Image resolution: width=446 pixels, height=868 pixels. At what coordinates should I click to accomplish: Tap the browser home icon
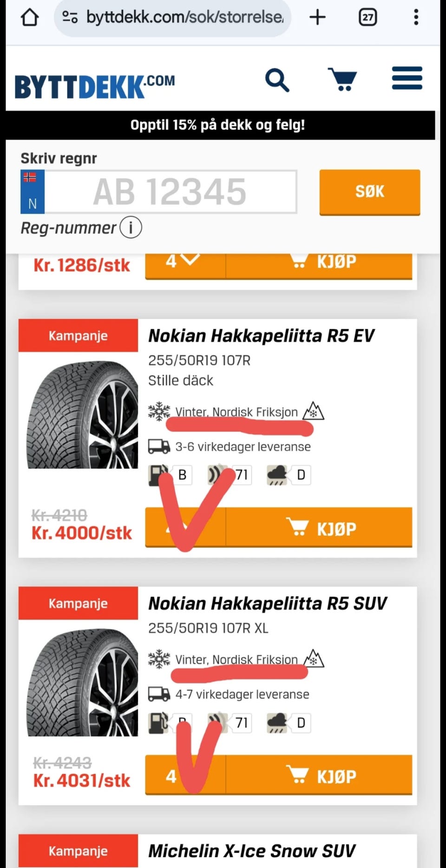[x=30, y=18]
